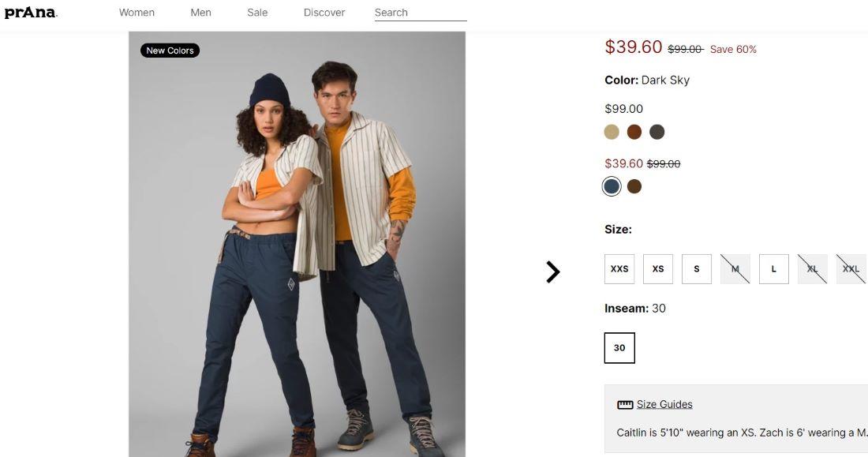Viewport: 868px width, 457px height.
Task: Open the Women menu
Action: click(x=137, y=13)
